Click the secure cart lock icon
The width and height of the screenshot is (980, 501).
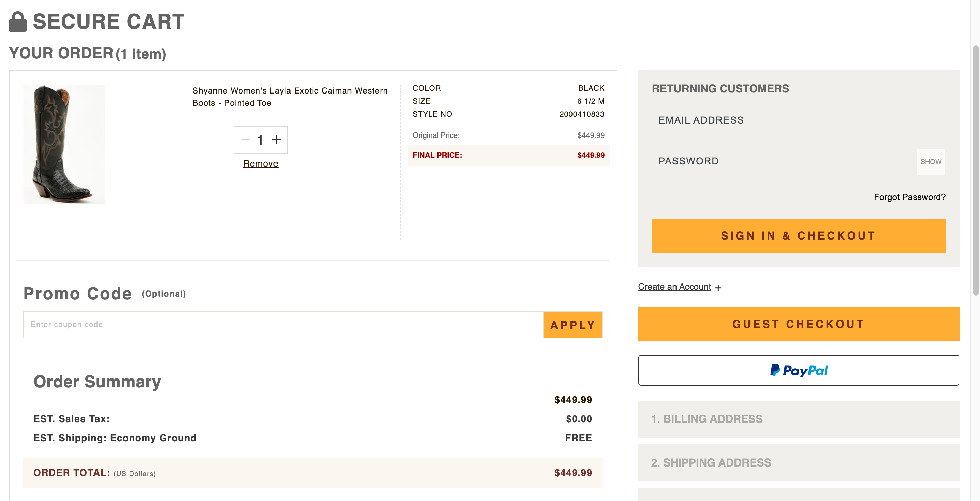point(18,21)
